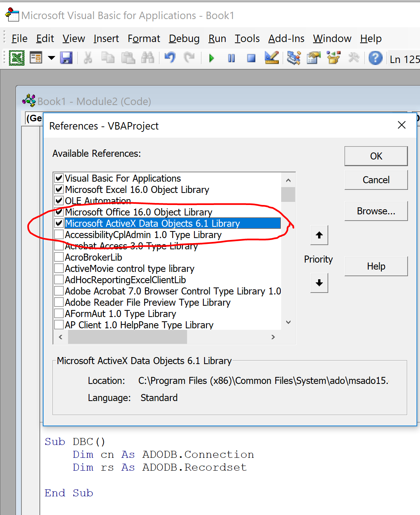Open the Tools menu
This screenshot has height=515, width=420.
click(247, 39)
